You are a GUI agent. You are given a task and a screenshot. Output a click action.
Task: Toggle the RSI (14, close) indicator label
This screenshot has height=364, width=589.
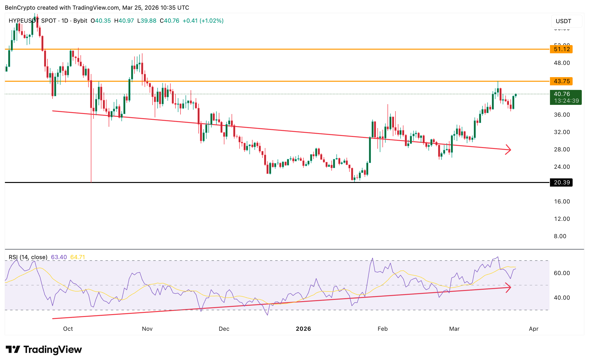pos(28,257)
